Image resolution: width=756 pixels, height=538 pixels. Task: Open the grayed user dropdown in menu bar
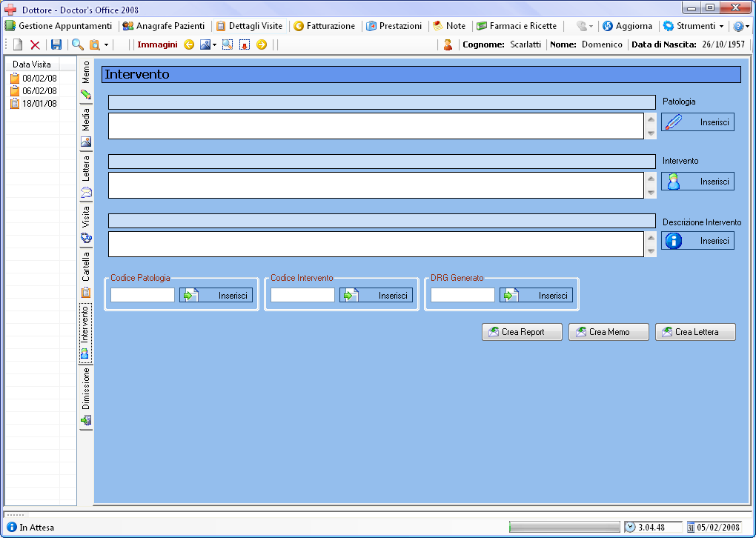pyautogui.click(x=585, y=26)
